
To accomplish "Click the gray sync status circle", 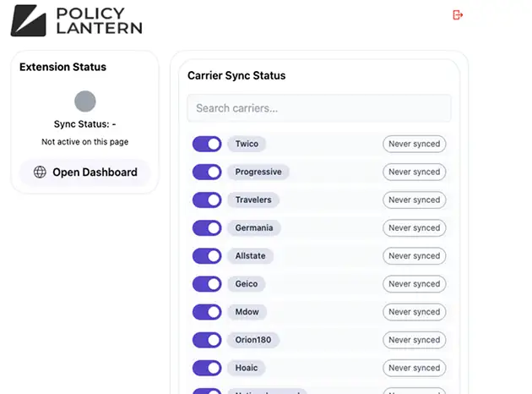I will [84, 101].
